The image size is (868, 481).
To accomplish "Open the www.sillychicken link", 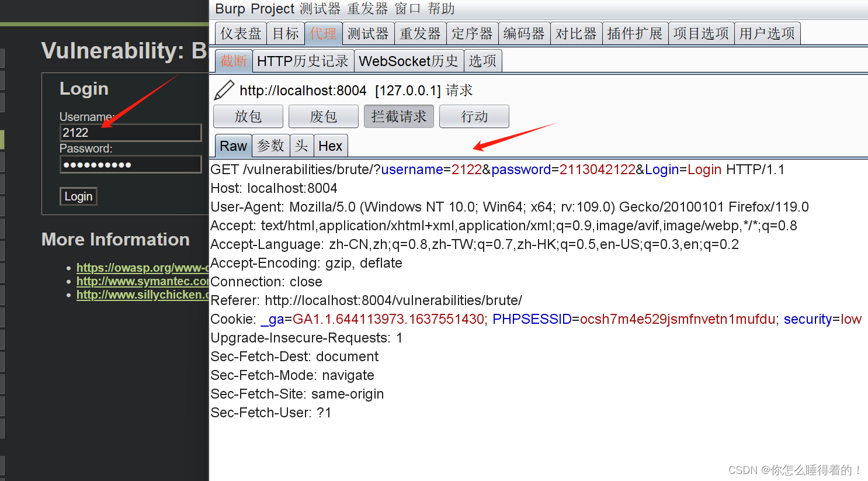I will coord(143,295).
